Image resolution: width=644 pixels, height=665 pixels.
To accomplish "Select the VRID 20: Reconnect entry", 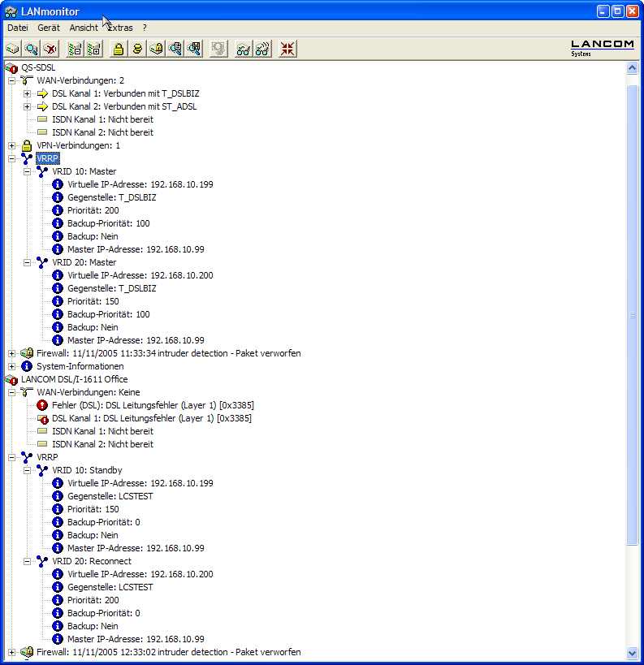I will pyautogui.click(x=91, y=561).
